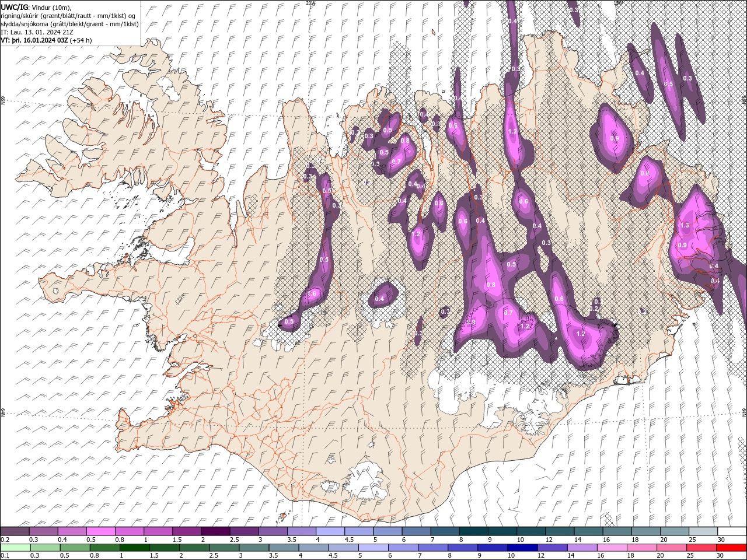Select the 12 violet swatch in lower rain scale
Screen dimensions: 747x560
pos(551,548)
